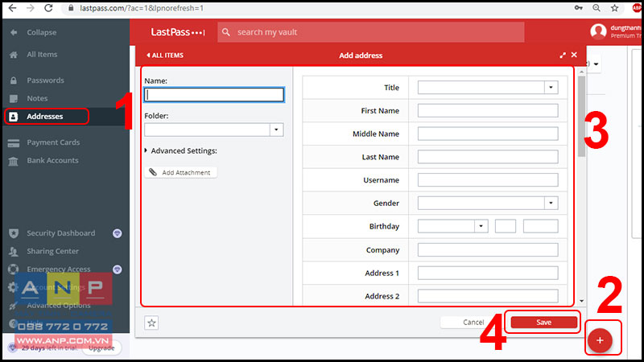This screenshot has height=362, width=644.
Task: Click the Address 2 field
Action: (488, 296)
